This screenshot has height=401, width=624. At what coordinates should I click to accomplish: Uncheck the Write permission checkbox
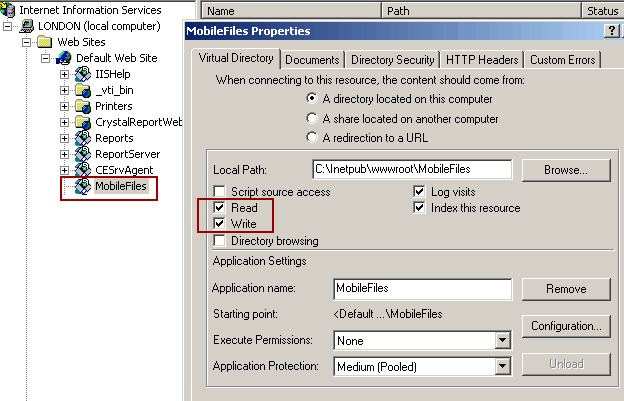click(220, 224)
